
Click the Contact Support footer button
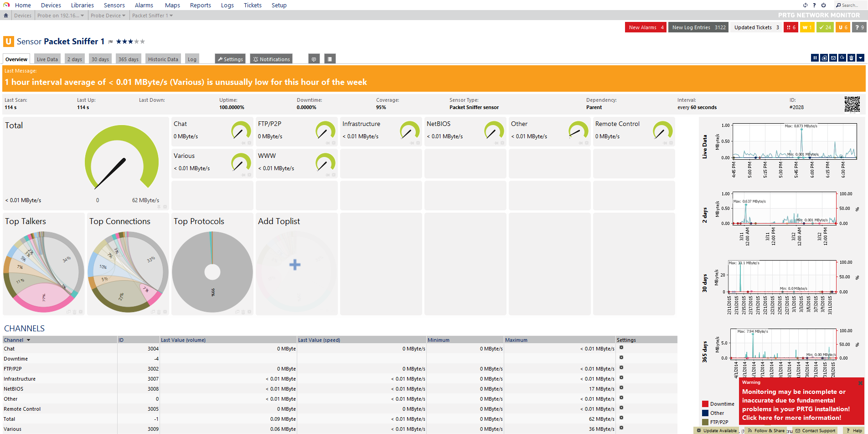point(815,430)
